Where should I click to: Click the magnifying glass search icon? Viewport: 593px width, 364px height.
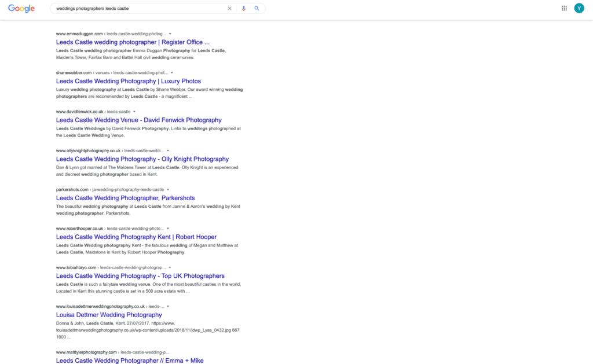[257, 8]
